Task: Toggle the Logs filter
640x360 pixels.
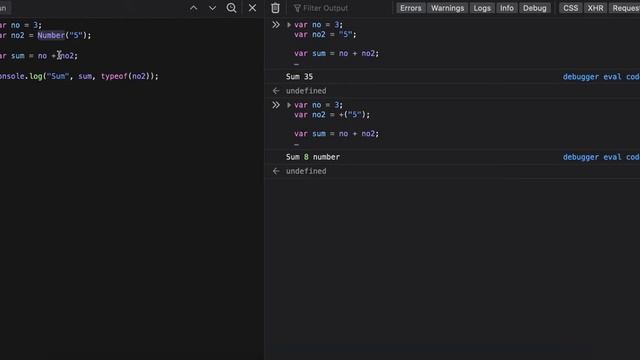Action: (x=482, y=8)
